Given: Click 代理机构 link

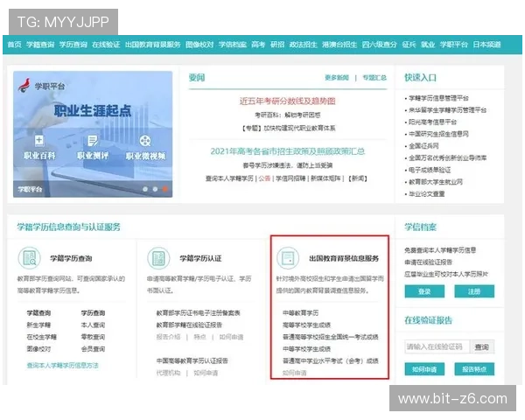Looking at the screenshot, I should [168, 373].
